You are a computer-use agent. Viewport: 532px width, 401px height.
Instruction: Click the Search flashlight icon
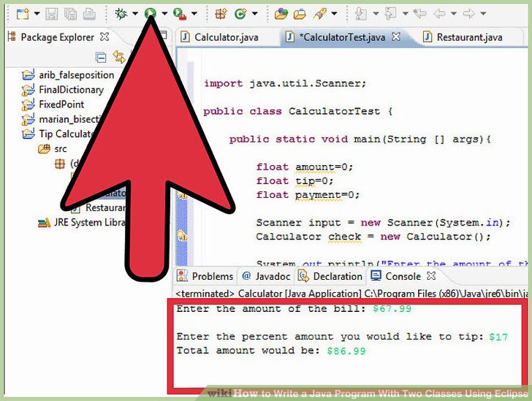[x=320, y=14]
